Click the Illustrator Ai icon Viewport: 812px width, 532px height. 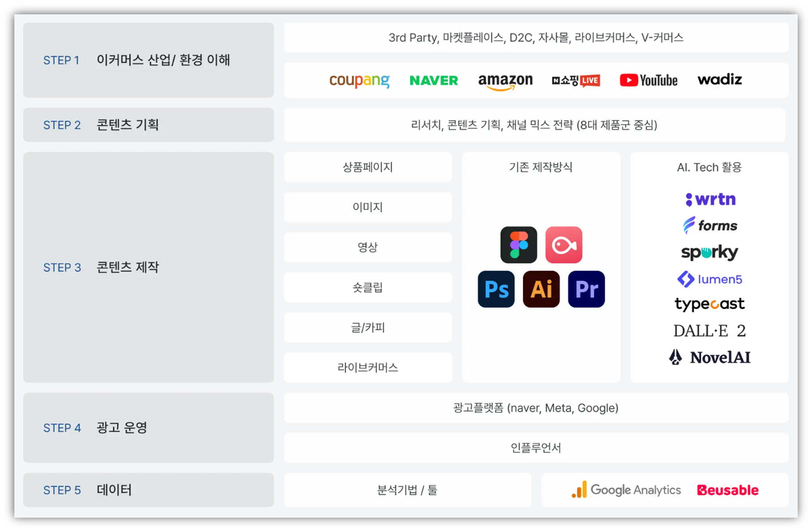(x=541, y=289)
